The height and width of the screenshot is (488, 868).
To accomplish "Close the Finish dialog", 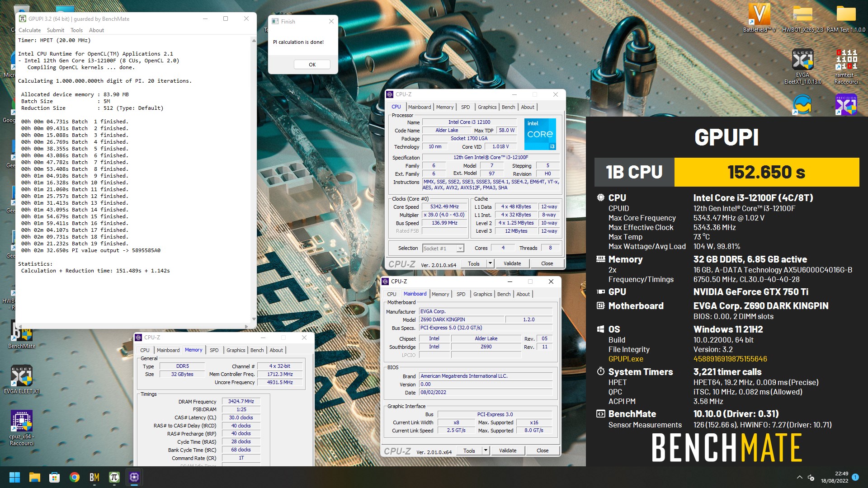I will click(x=331, y=21).
